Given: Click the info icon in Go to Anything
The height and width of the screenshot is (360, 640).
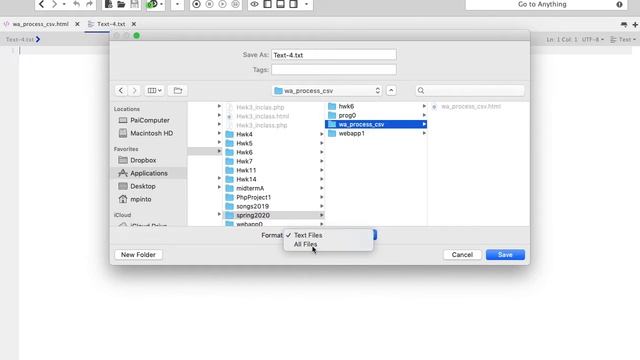Looking at the screenshot, I should (x=619, y=4).
